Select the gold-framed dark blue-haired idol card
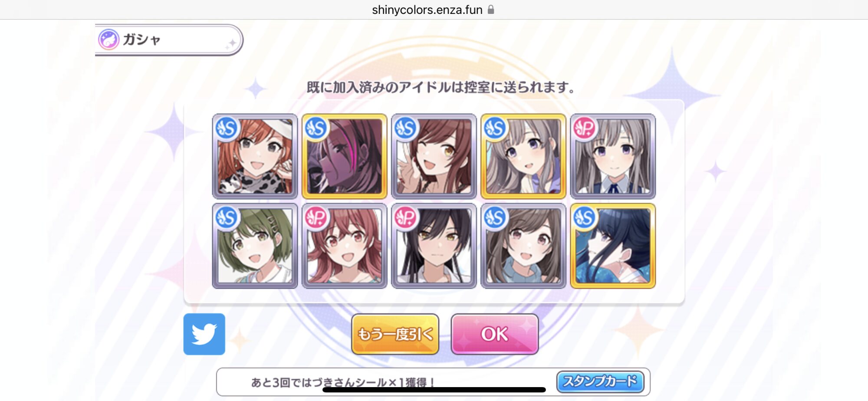This screenshot has width=868, height=401. [613, 246]
